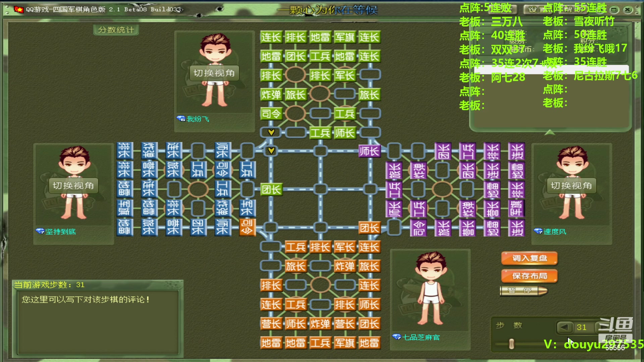Screen dimensions: 644x362
Task: Click the yellow move marker on the center board corner
Action: [x=271, y=151]
